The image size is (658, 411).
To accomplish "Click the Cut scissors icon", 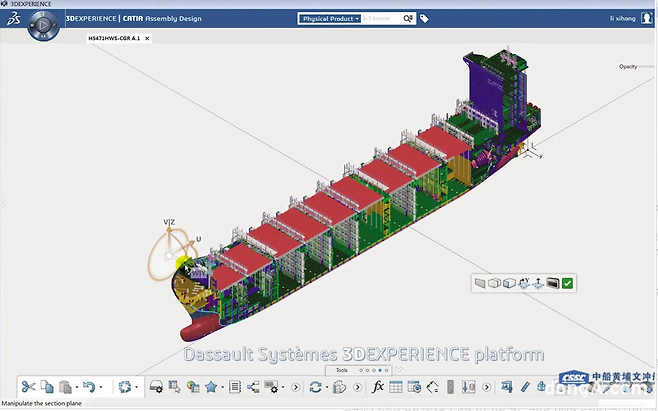I will tap(28, 387).
